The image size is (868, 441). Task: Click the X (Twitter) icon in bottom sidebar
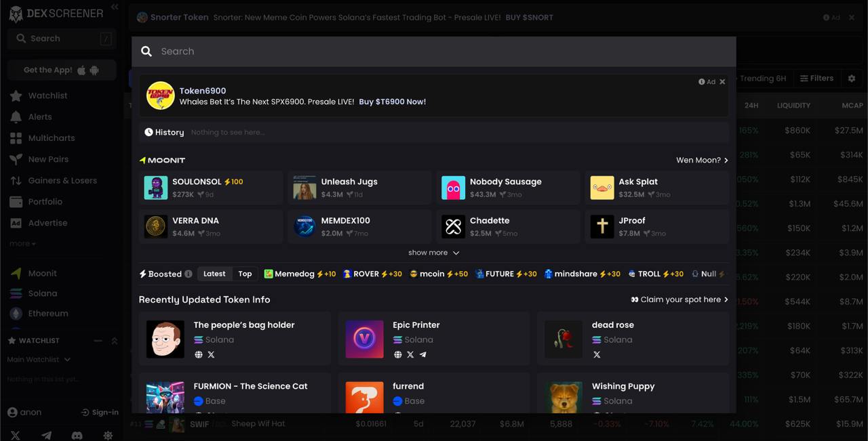[x=15, y=436]
